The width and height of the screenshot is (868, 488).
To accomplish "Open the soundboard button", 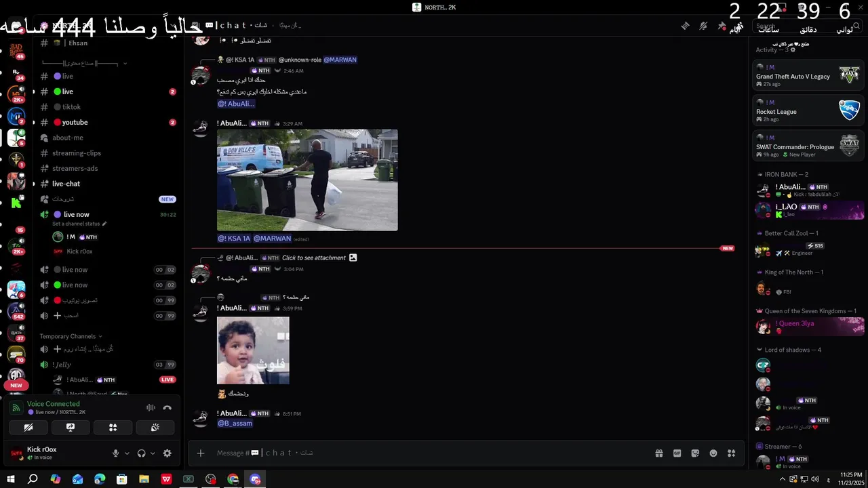I will coord(155,427).
